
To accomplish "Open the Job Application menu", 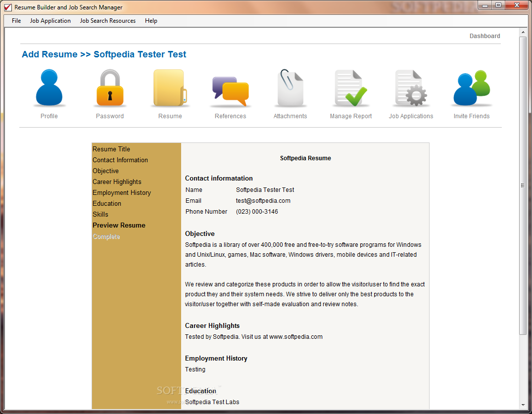I will (x=50, y=21).
